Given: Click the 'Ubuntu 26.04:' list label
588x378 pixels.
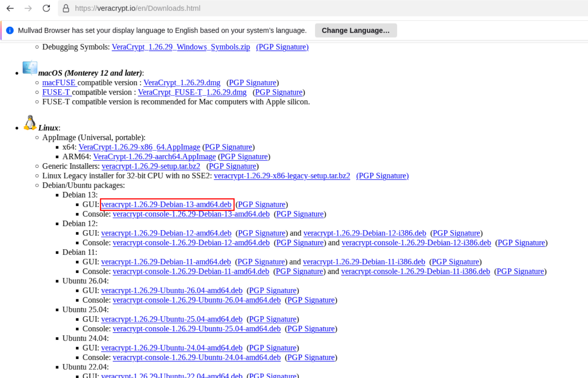Looking at the screenshot, I should tap(85, 281).
